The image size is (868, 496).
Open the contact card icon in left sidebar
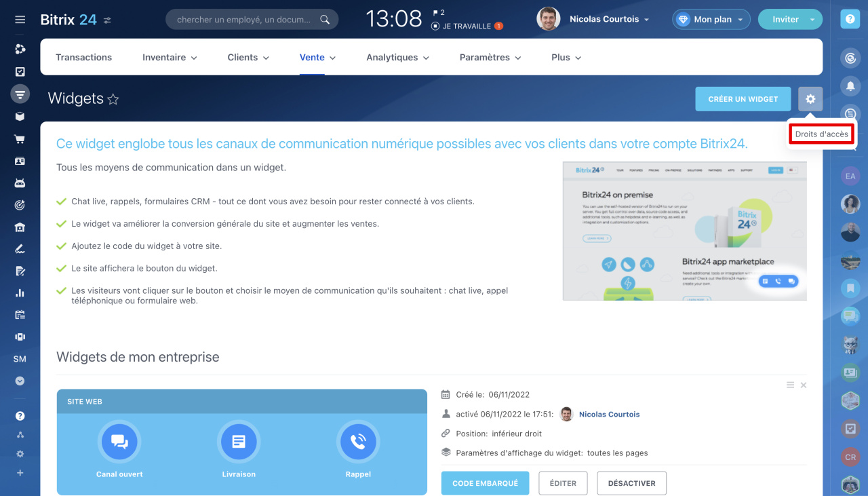click(x=20, y=161)
